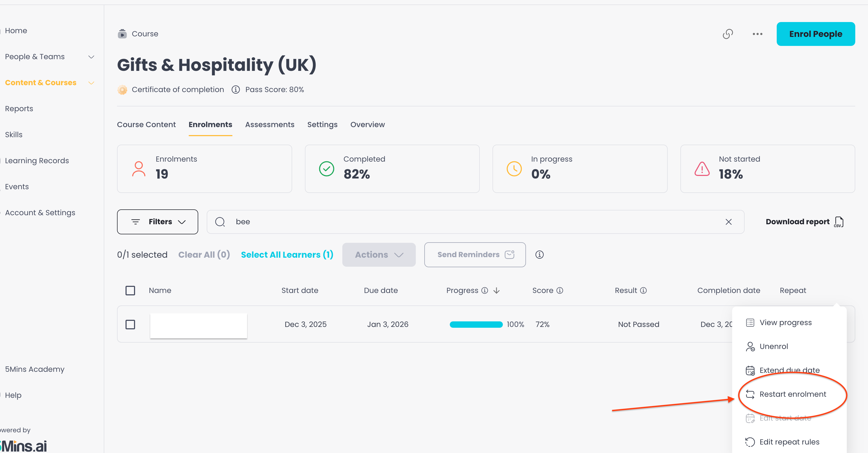Click info icon next to Send Reminders
This screenshot has height=453, width=868.
pyautogui.click(x=539, y=255)
